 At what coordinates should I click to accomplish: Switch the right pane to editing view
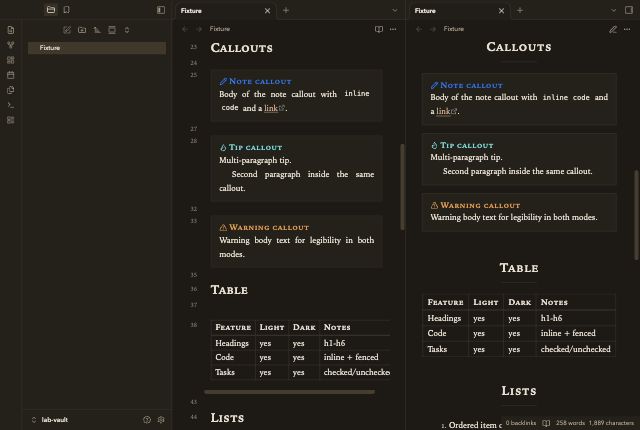(613, 29)
